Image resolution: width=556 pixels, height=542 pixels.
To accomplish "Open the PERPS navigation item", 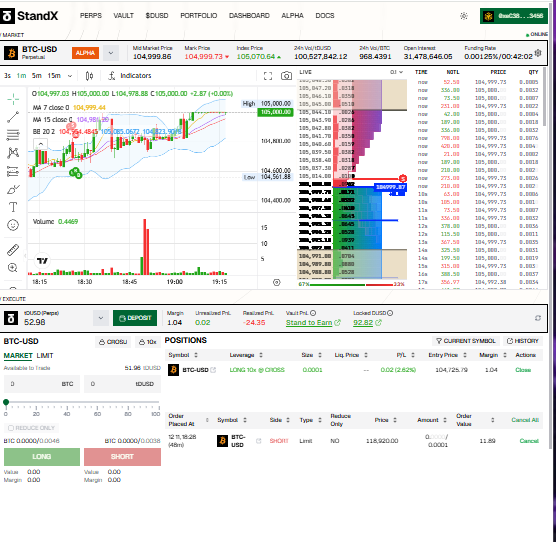I will [91, 16].
